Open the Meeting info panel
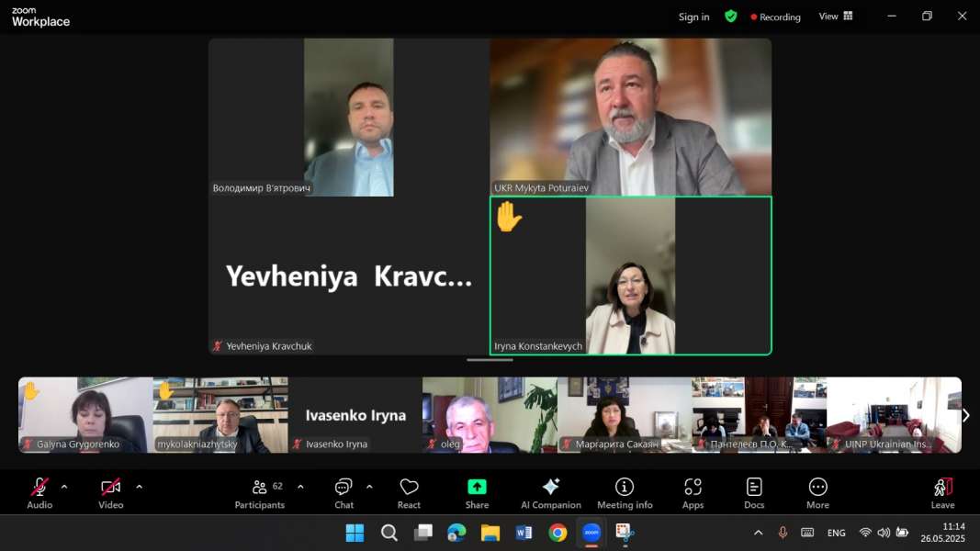The height and width of the screenshot is (551, 980). [625, 488]
